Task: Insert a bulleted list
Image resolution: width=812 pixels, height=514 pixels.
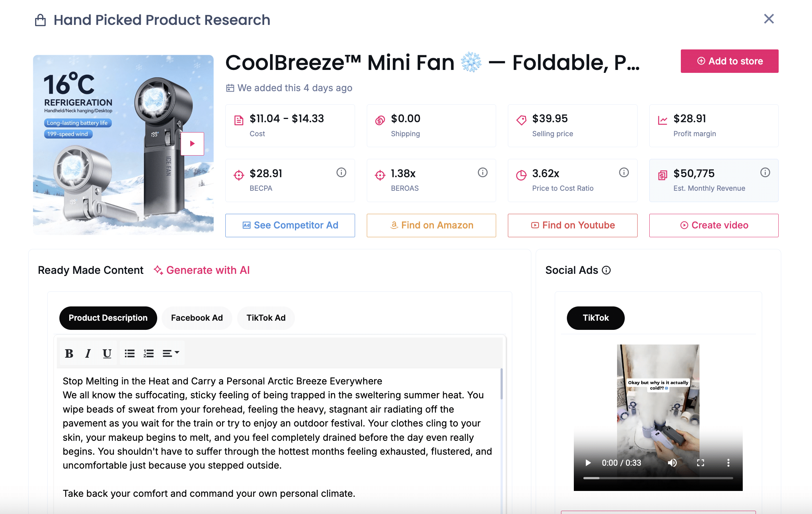Action: (x=129, y=353)
